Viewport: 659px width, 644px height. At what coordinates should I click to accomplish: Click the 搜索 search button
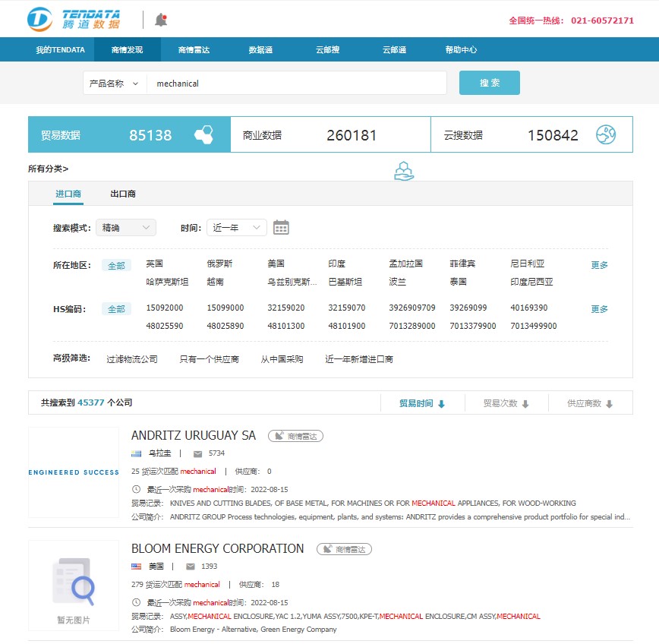pos(490,83)
